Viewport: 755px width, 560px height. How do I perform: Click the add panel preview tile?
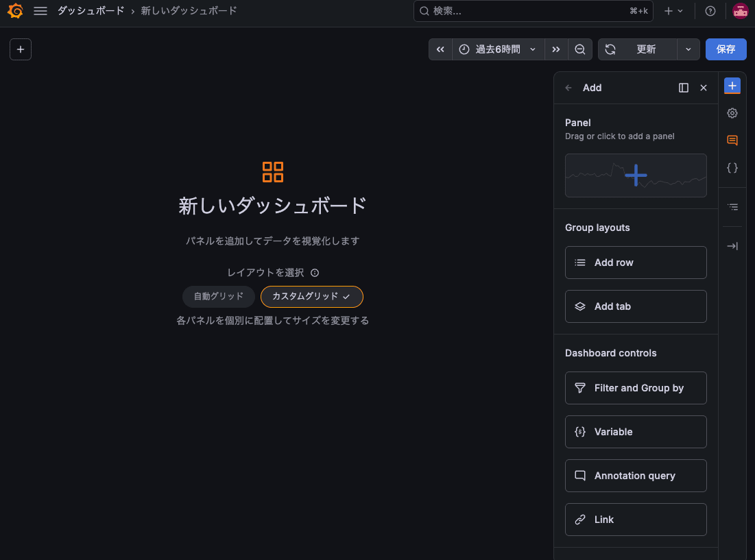(636, 175)
